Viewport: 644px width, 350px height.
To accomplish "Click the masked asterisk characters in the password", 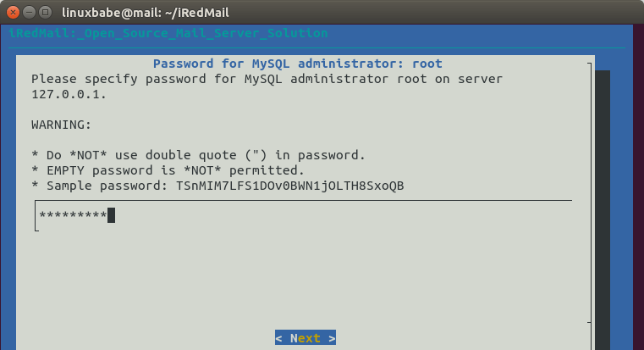I will tap(73, 215).
